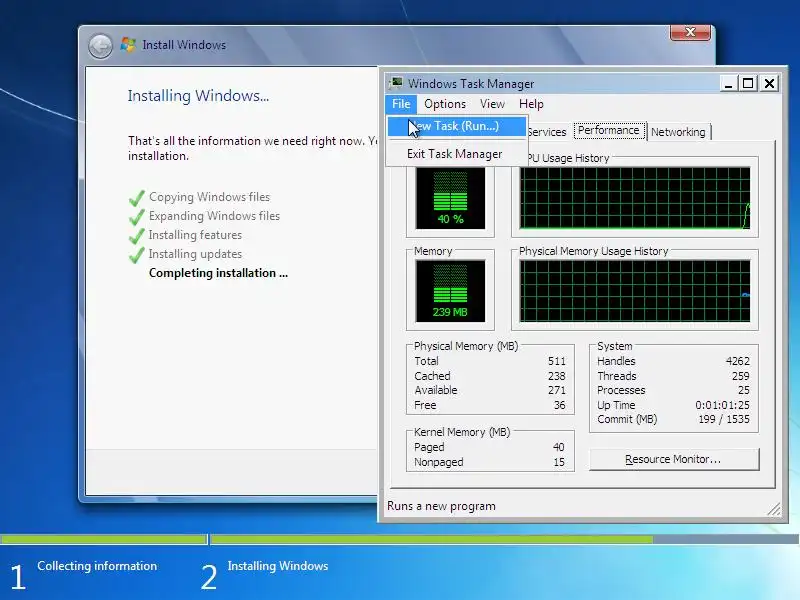Click the Cached value 238
Image resolution: width=800 pixels, height=600 pixels.
[x=557, y=376]
